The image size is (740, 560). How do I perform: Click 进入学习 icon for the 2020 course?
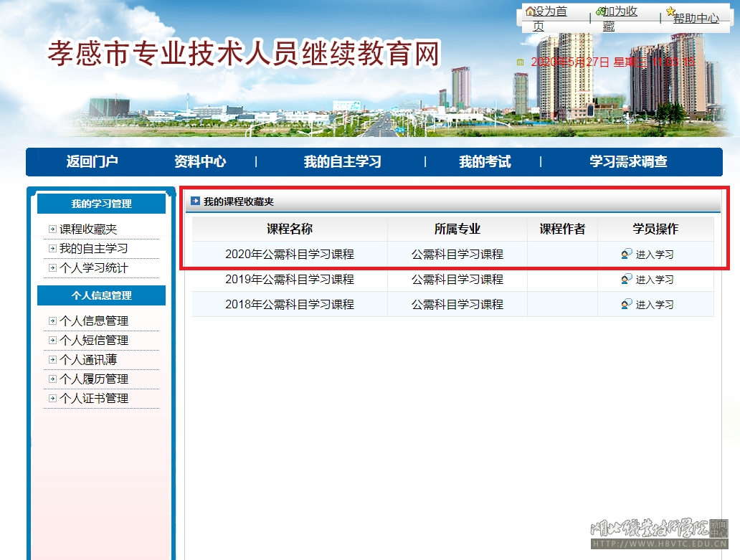[x=627, y=255]
